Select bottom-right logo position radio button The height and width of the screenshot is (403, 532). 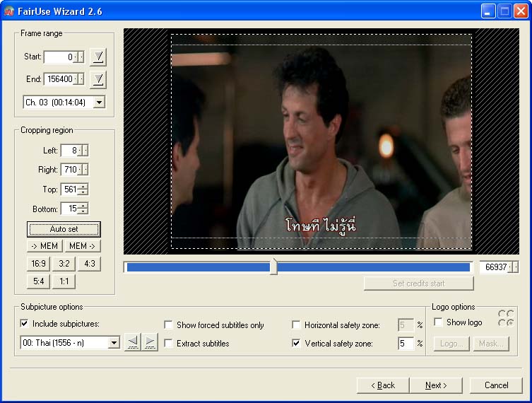pos(510,322)
